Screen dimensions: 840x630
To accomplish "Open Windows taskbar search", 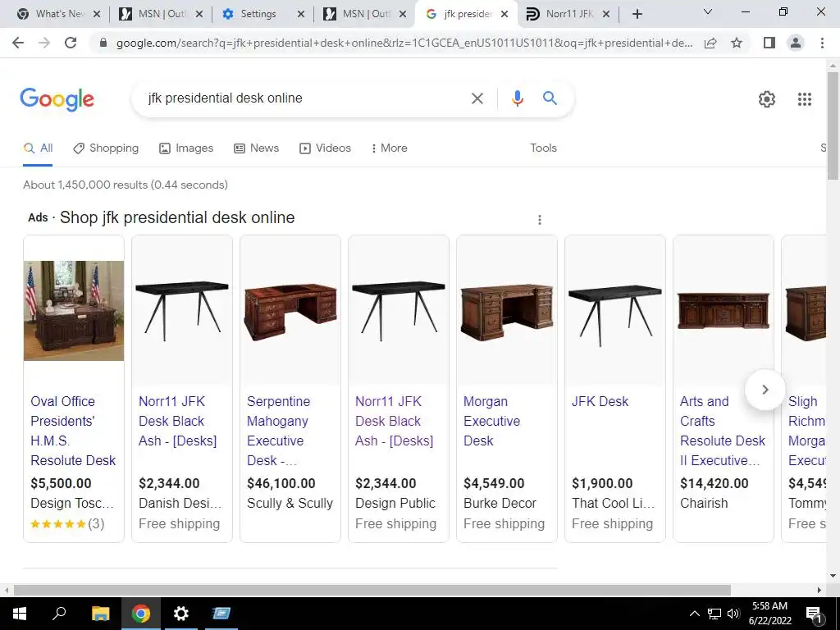I will pyautogui.click(x=59, y=614).
